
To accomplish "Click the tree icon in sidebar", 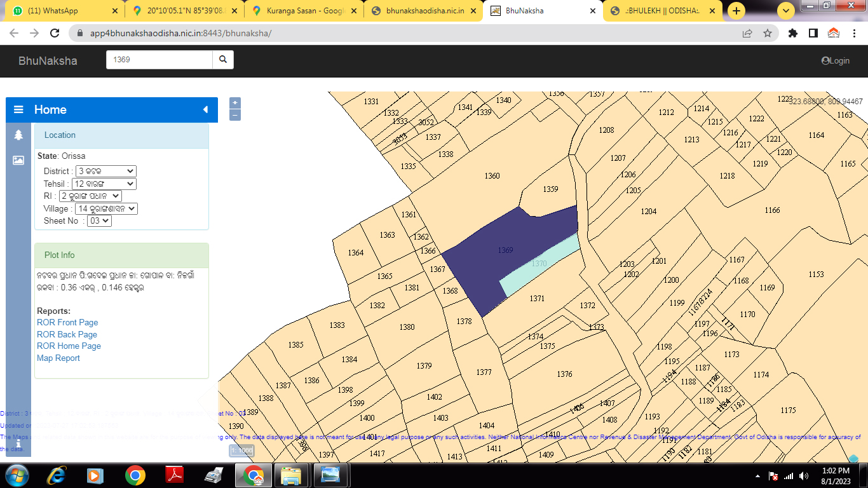I will [x=18, y=135].
